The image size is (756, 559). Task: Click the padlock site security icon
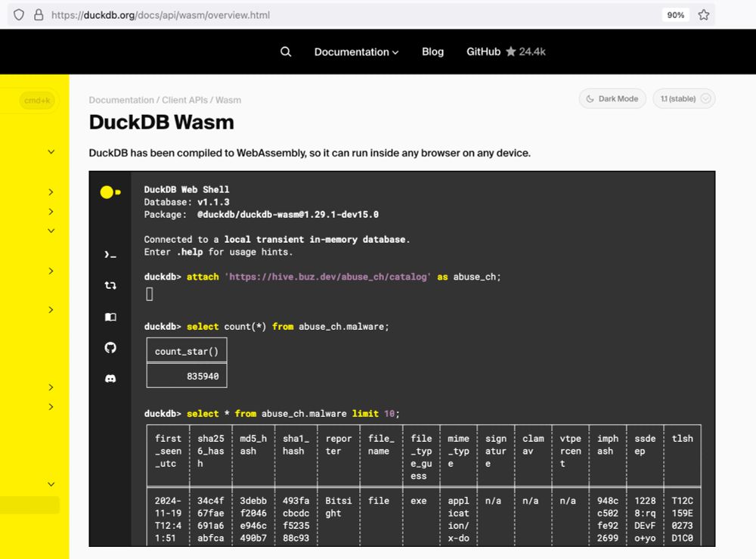tap(39, 15)
